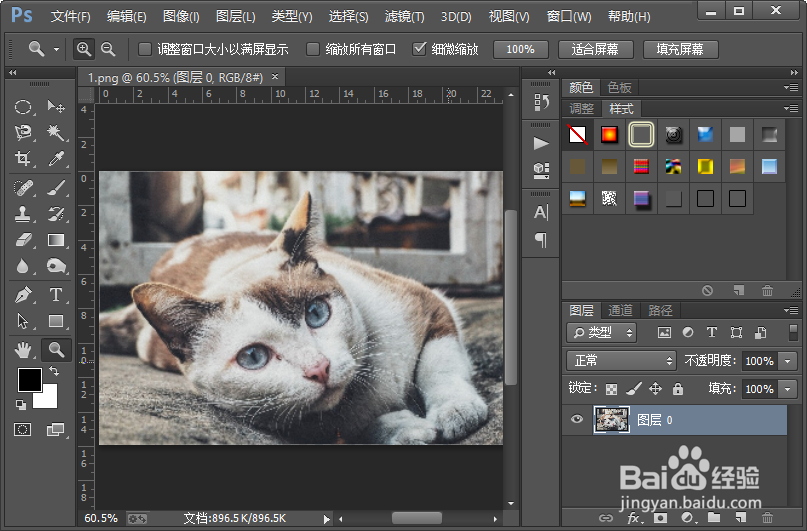Viewport: 807px width, 531px height.
Task: Select the Move tool
Action: [x=56, y=107]
